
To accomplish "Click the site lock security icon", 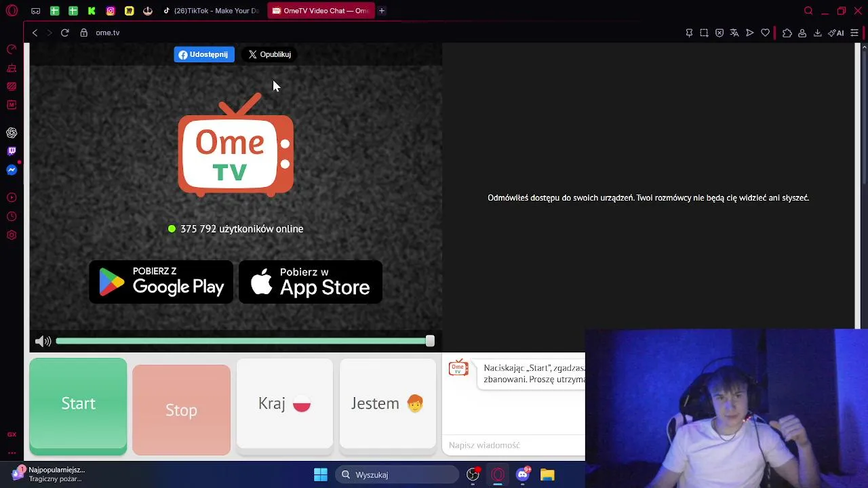I will click(84, 33).
